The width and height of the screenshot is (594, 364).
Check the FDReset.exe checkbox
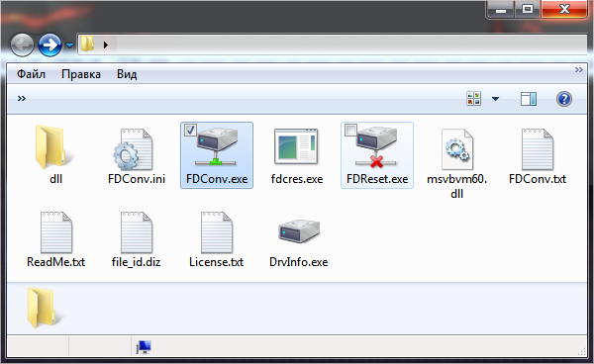[350, 131]
